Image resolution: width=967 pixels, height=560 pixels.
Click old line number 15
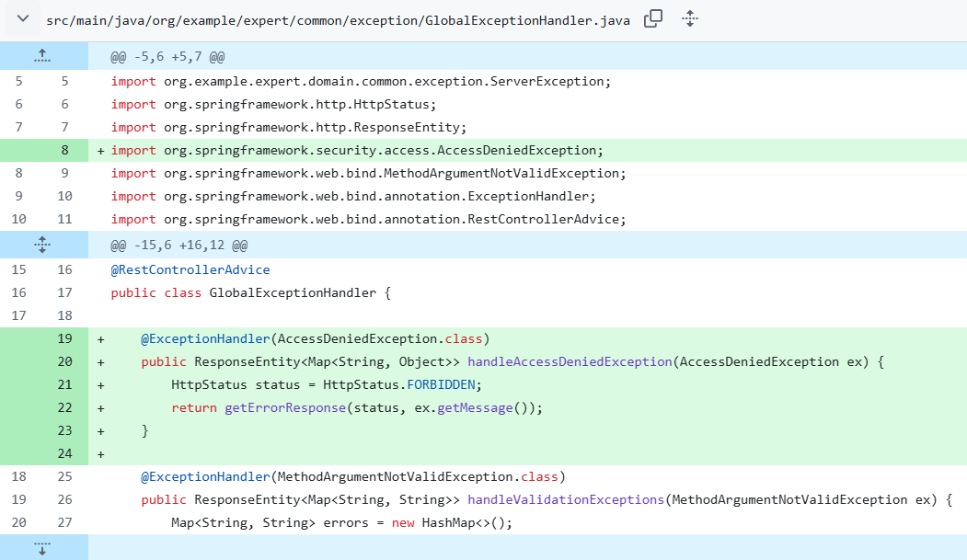(x=19, y=269)
